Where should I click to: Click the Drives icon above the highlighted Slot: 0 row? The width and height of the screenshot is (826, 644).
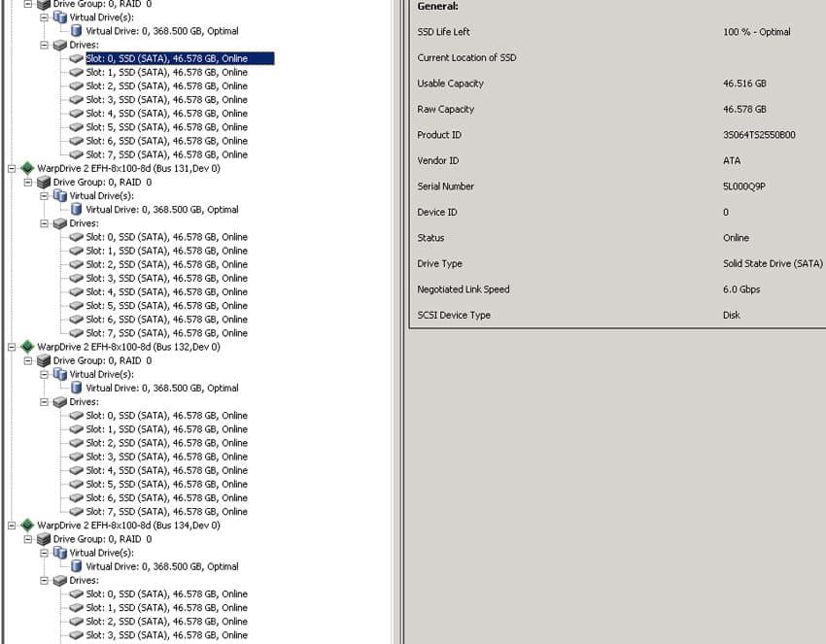[x=60, y=45]
